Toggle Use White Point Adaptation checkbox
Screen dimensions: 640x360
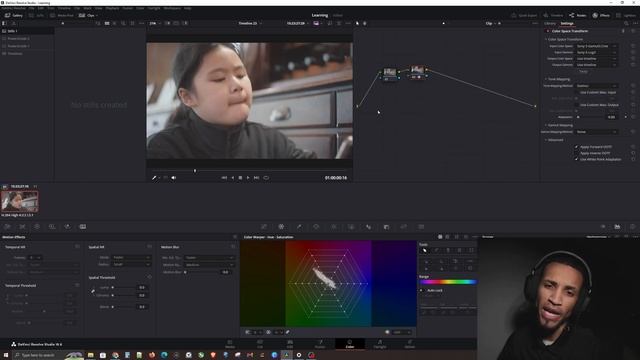[577, 159]
